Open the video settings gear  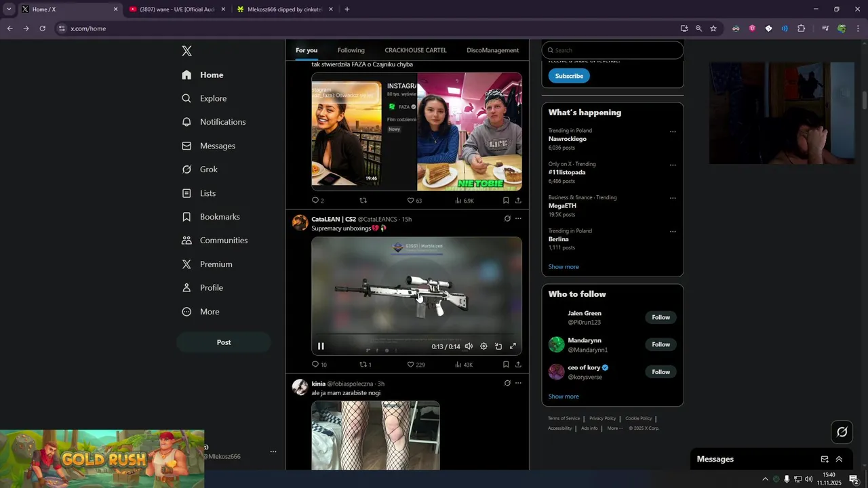point(484,346)
